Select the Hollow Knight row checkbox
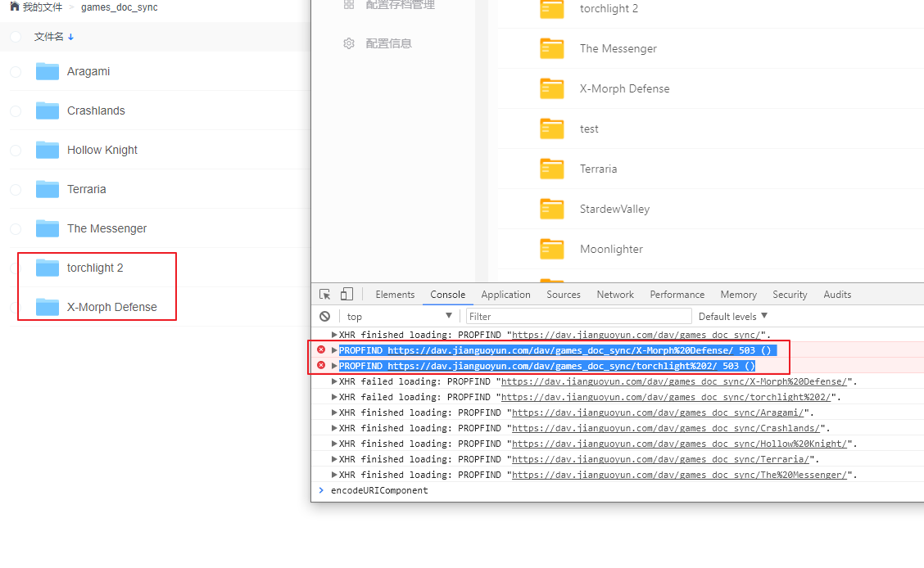Screen dimensions: 924x568 point(15,150)
